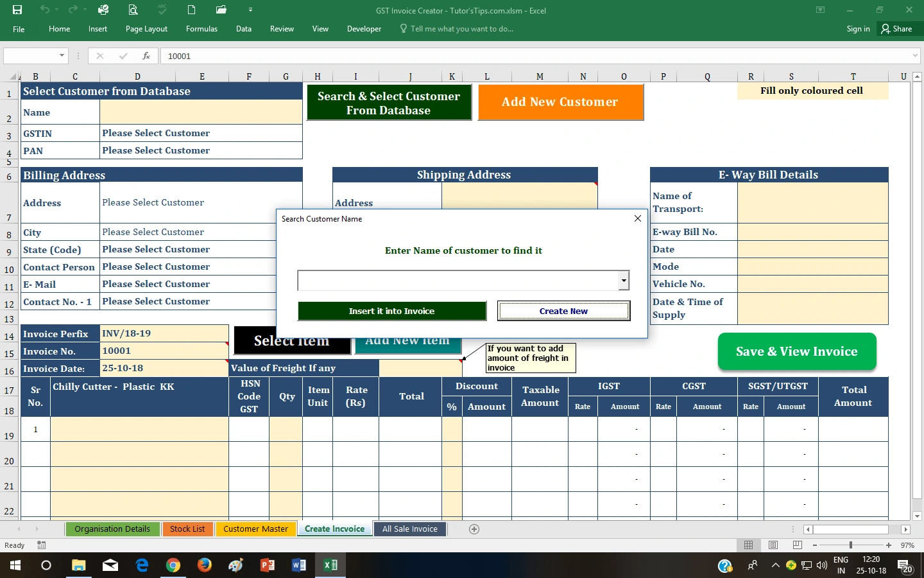
Task: Open the Developer ribbon tab
Action: click(x=364, y=29)
